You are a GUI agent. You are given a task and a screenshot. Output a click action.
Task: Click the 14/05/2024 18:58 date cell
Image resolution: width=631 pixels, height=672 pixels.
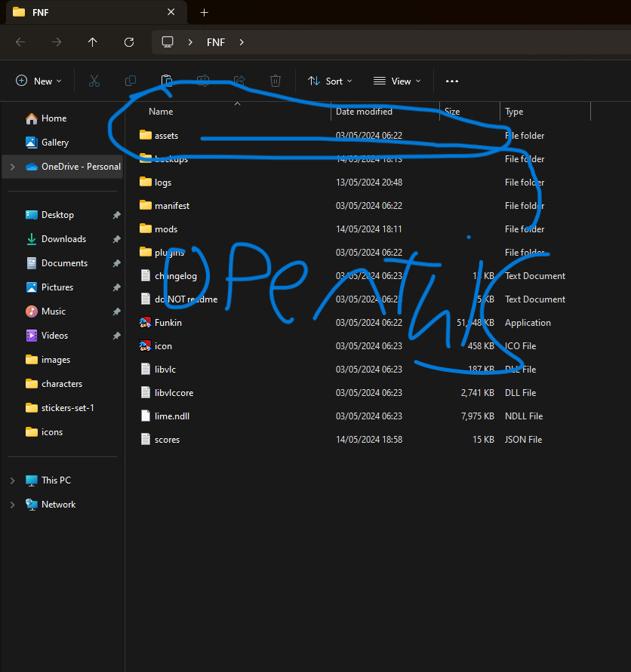[x=369, y=439]
